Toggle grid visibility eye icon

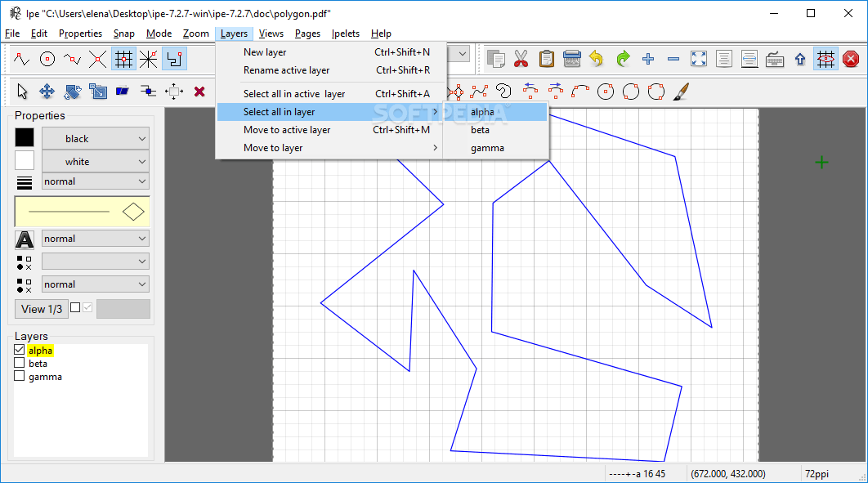click(x=825, y=59)
